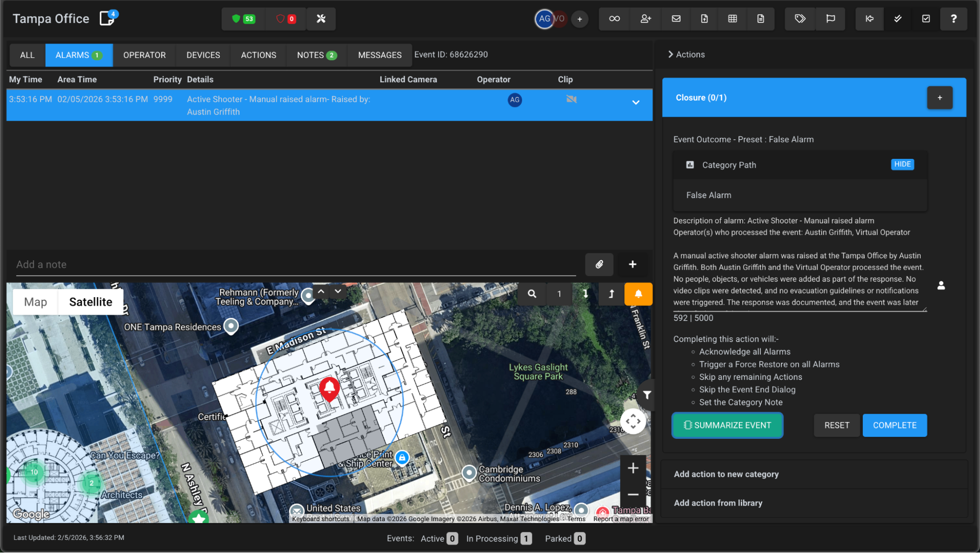Expand Add action from library
This screenshot has height=553, width=980.
(x=718, y=503)
